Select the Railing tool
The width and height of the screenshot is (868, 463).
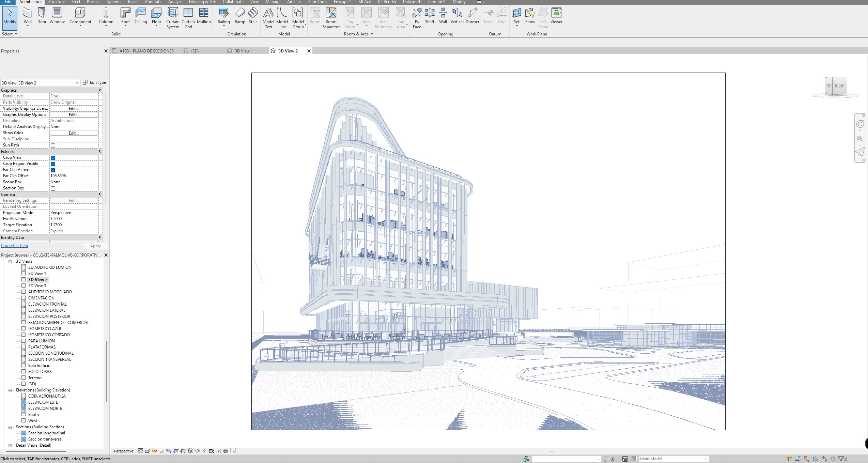[223, 16]
